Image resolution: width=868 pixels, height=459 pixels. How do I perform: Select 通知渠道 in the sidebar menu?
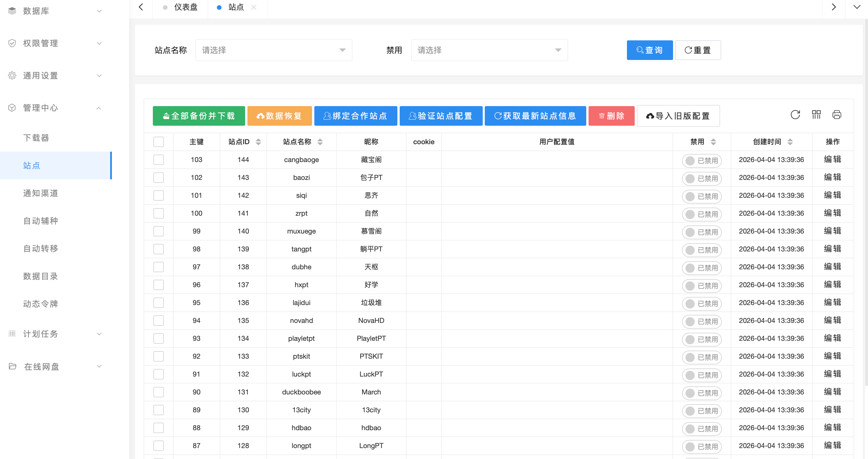[40, 193]
